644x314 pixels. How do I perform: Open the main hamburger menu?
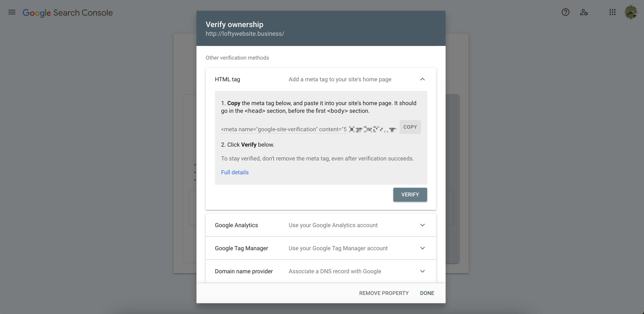tap(12, 12)
